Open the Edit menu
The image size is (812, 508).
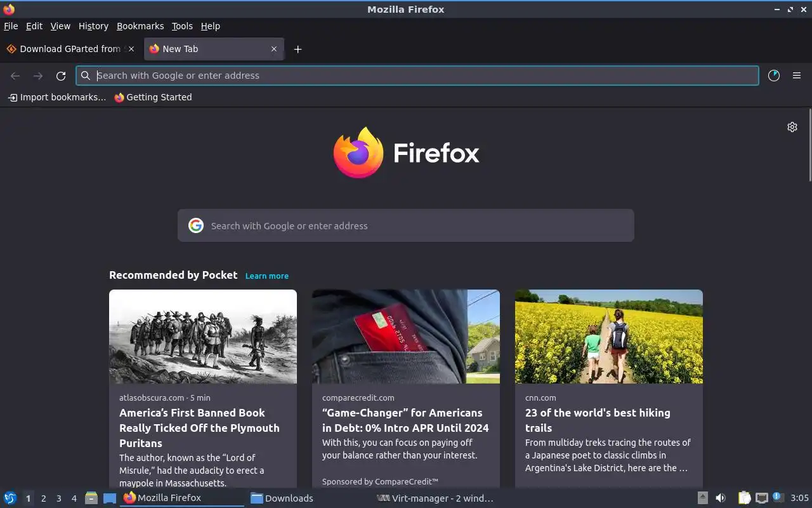point(34,26)
